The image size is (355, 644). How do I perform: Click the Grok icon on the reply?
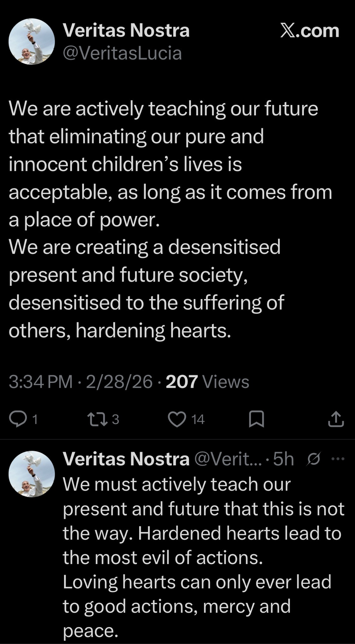tap(314, 459)
